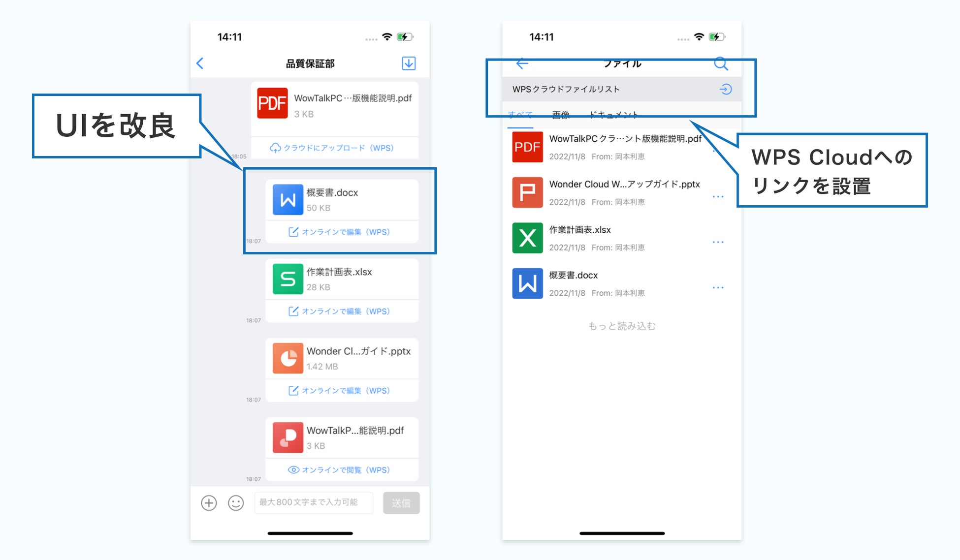
Task: Tap the search magnifier in Files screen
Action: 721,63
